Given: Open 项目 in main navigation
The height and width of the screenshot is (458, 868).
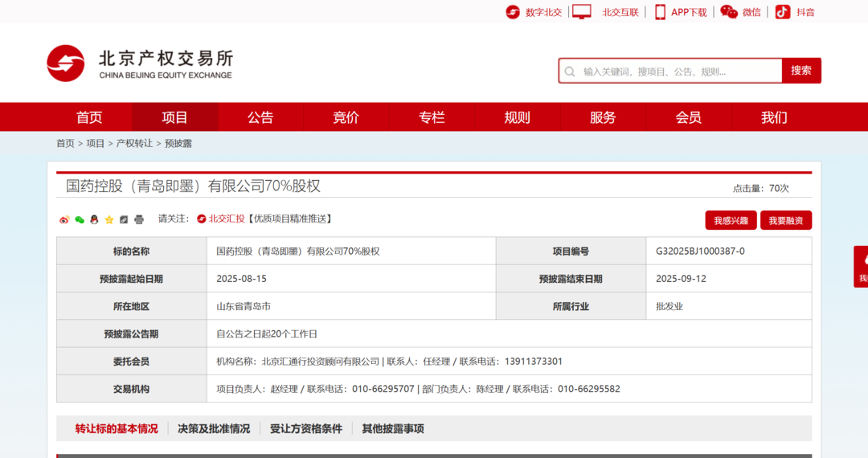Looking at the screenshot, I should click(x=175, y=117).
